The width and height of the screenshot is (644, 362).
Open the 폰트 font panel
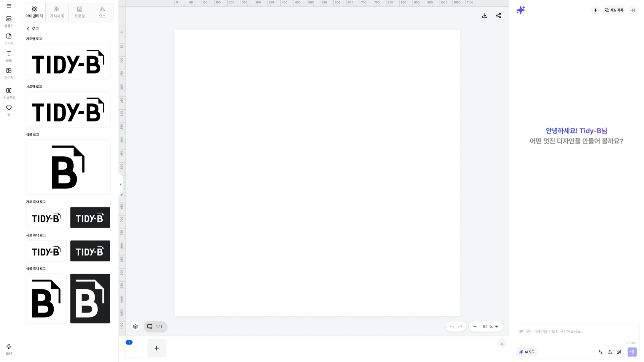[x=9, y=56]
